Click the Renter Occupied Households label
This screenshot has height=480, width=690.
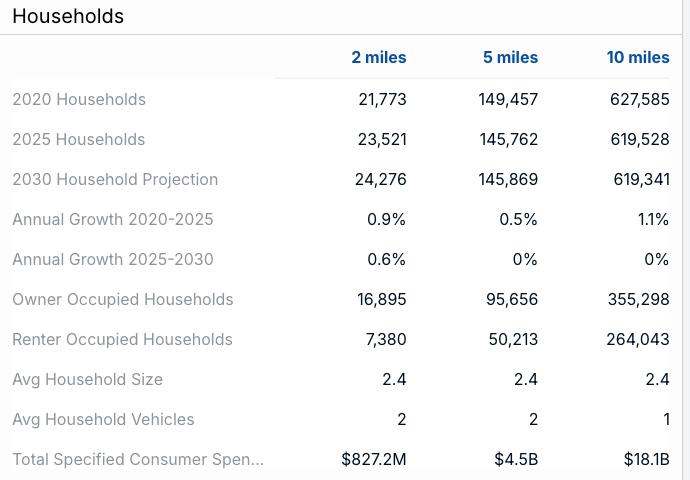pos(122,340)
